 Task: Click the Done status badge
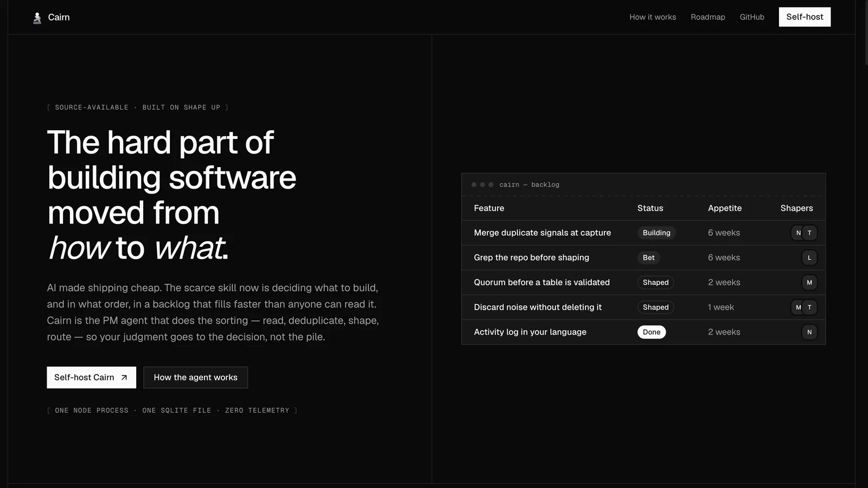pos(652,332)
